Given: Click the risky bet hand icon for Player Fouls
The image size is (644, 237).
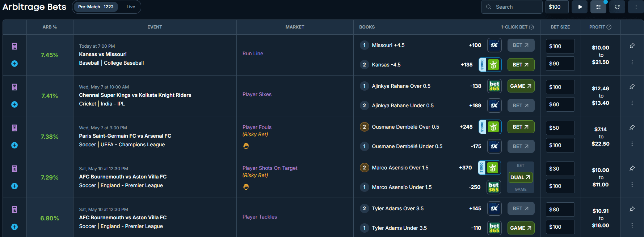Looking at the screenshot, I should 246,146.
